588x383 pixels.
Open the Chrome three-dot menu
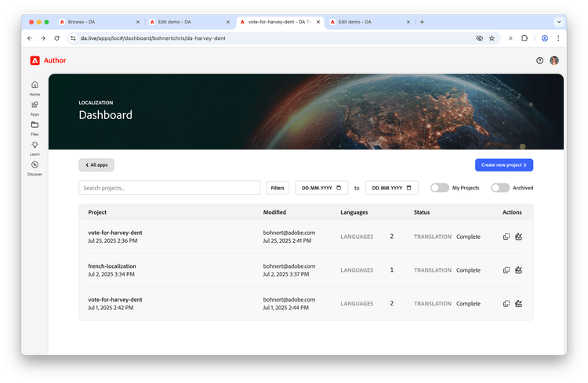click(558, 38)
